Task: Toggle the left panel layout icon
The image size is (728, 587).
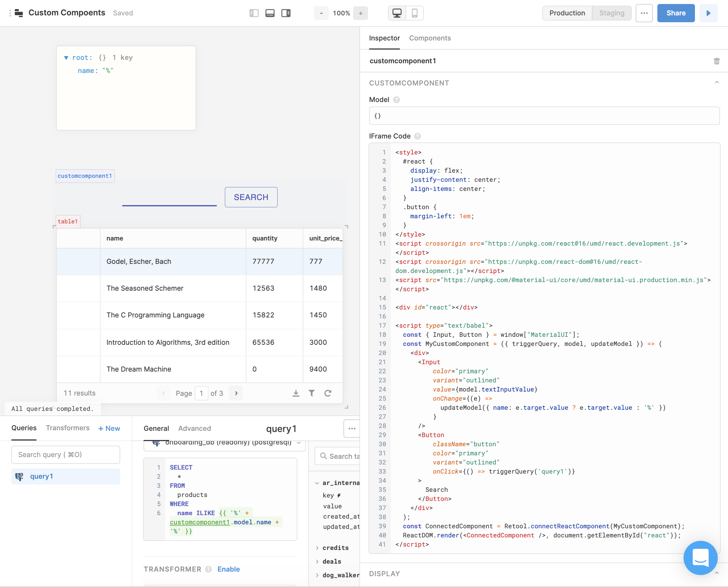Action: point(254,13)
